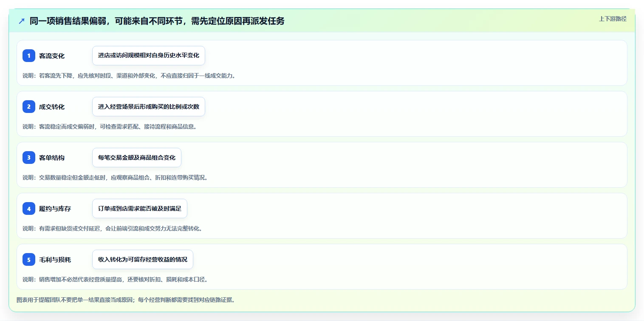644x321 pixels.
Task: Click step number 1 badge for 客流变化
Action: (29, 56)
